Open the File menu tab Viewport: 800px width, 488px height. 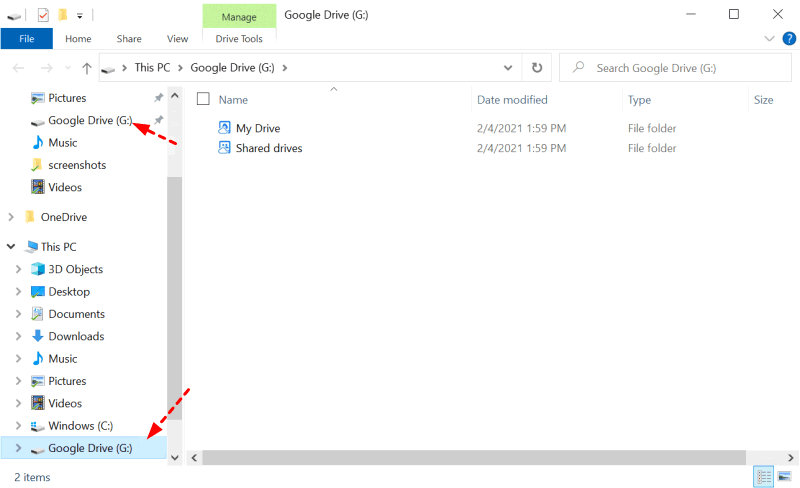[27, 39]
